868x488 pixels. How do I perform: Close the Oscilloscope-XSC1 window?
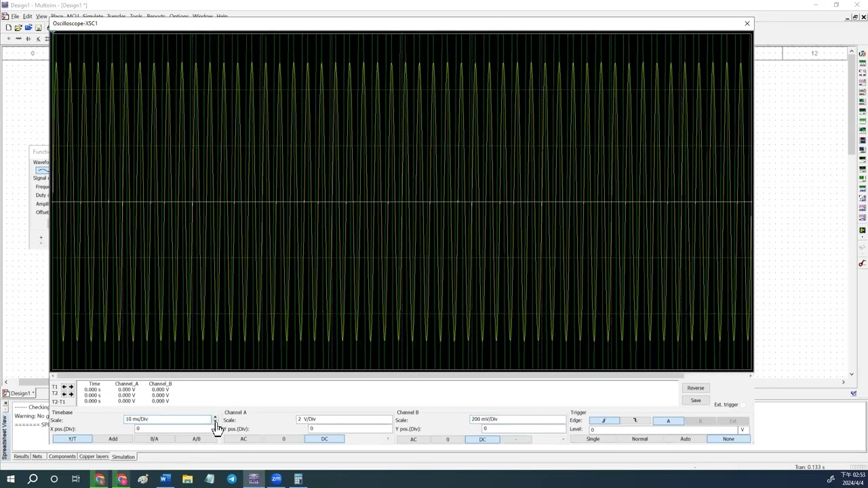point(747,24)
